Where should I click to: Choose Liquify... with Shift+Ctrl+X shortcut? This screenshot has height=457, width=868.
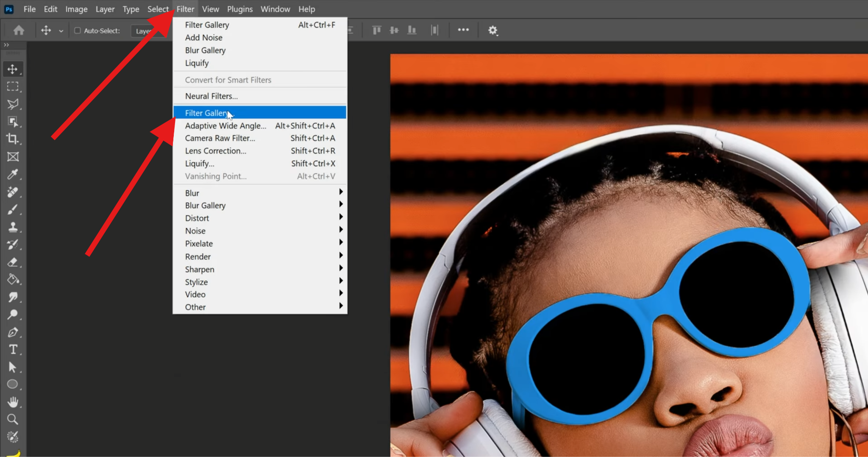point(260,164)
